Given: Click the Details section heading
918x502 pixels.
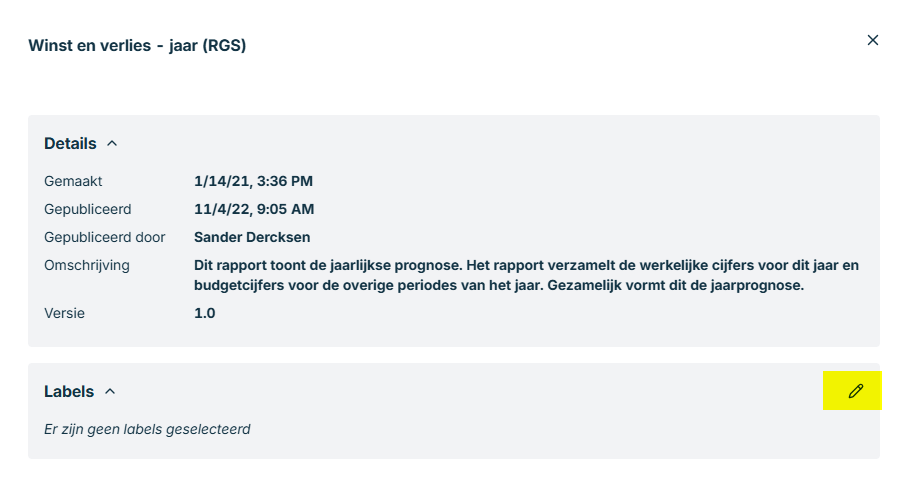Looking at the screenshot, I should coord(70,143).
